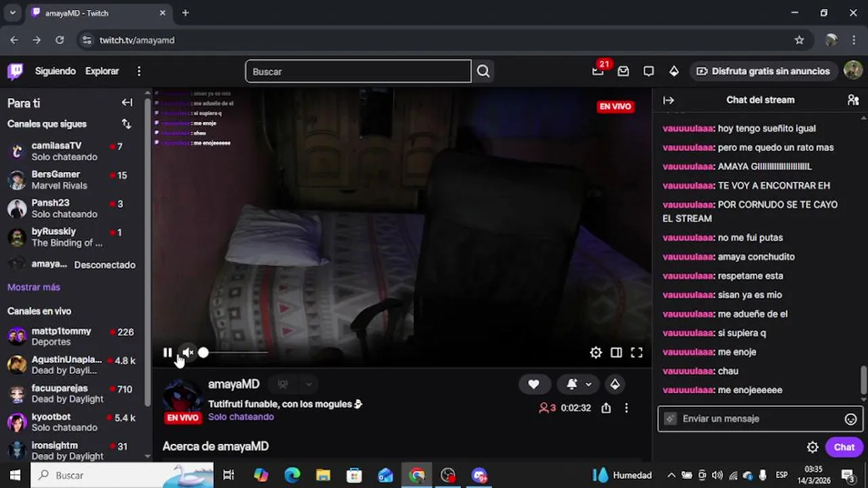868x488 pixels.
Task: Click the EN VIVO badge on the player
Action: coord(615,106)
